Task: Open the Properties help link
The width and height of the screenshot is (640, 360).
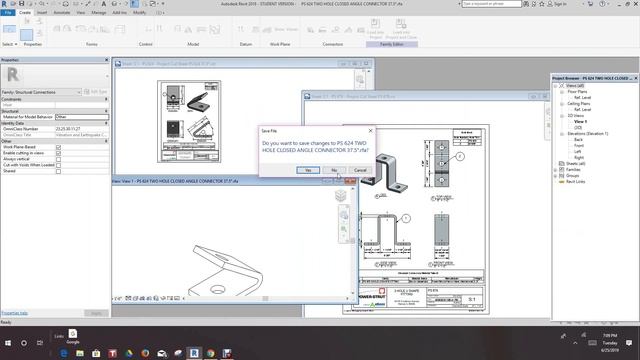Action: pos(14,313)
